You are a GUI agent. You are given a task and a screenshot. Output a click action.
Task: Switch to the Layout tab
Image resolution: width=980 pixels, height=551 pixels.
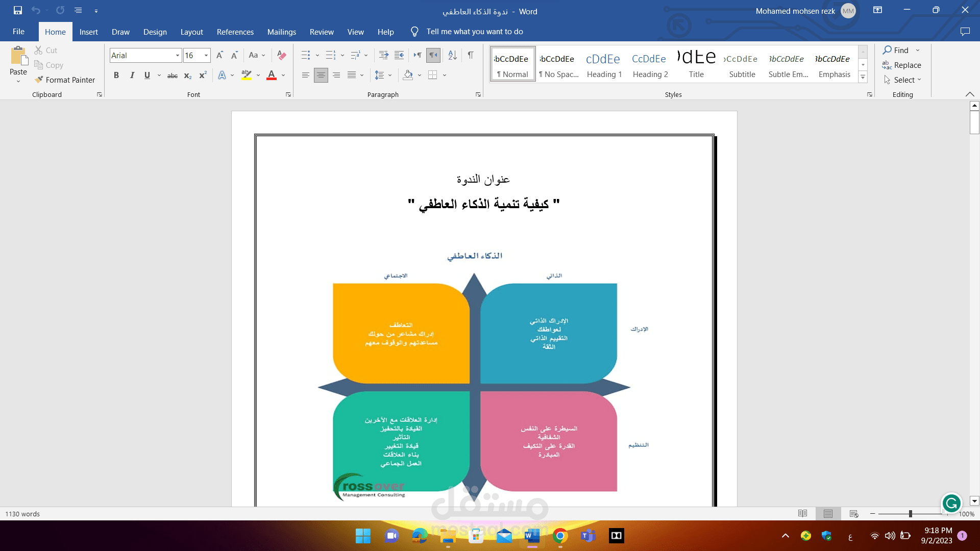coord(191,32)
